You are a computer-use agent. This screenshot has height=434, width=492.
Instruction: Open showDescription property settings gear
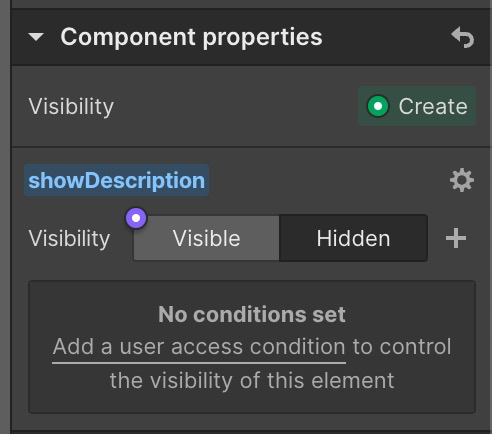click(462, 180)
